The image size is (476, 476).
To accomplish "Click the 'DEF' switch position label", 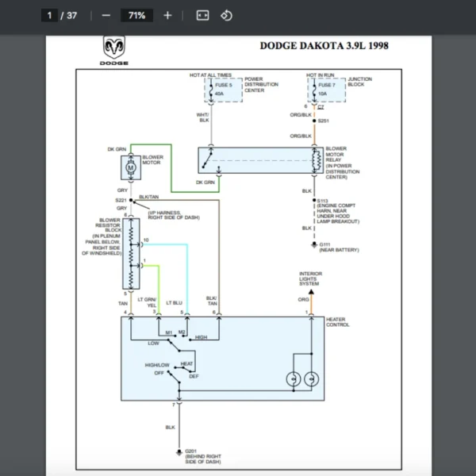I will 194,376.
